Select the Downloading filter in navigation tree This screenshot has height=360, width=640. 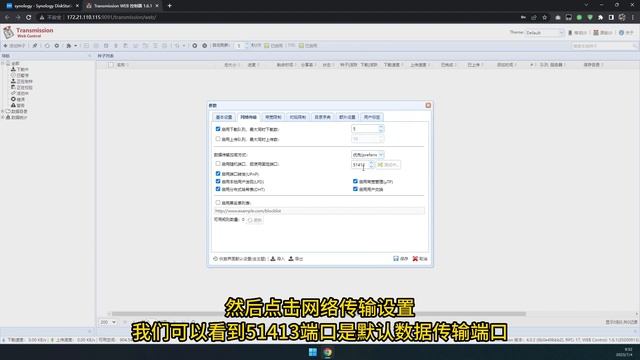20,69
